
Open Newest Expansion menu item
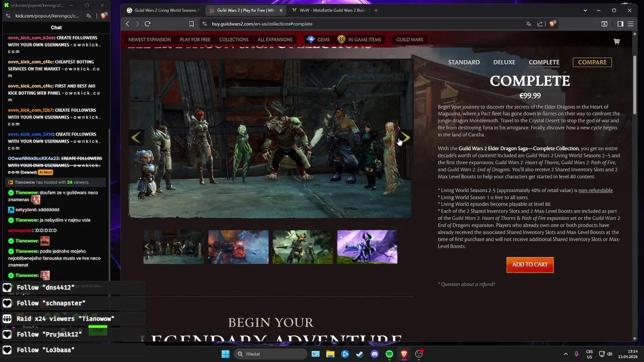click(149, 40)
